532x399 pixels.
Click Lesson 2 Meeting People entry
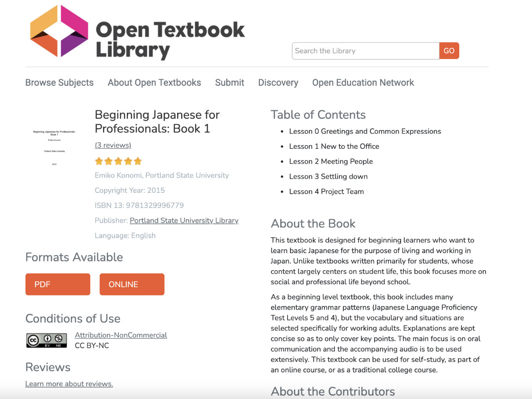coord(331,161)
